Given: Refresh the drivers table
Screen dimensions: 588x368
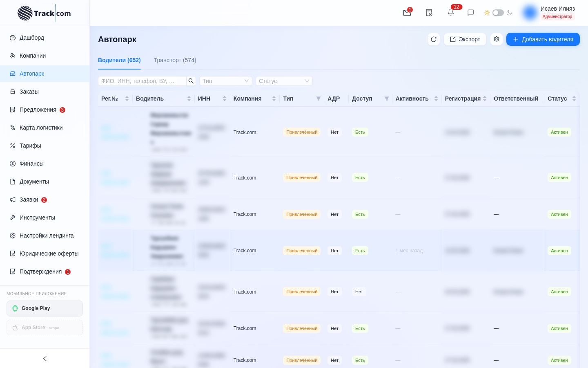Looking at the screenshot, I should click(434, 39).
